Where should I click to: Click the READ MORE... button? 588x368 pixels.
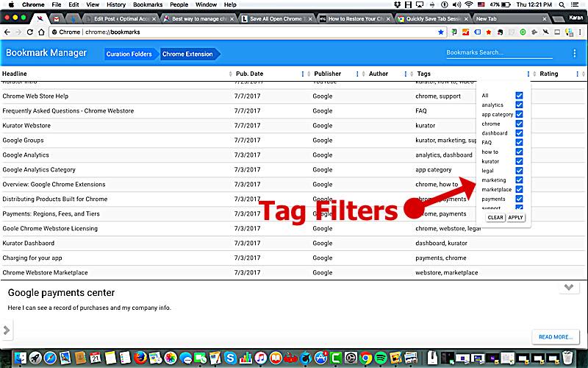[x=556, y=337]
